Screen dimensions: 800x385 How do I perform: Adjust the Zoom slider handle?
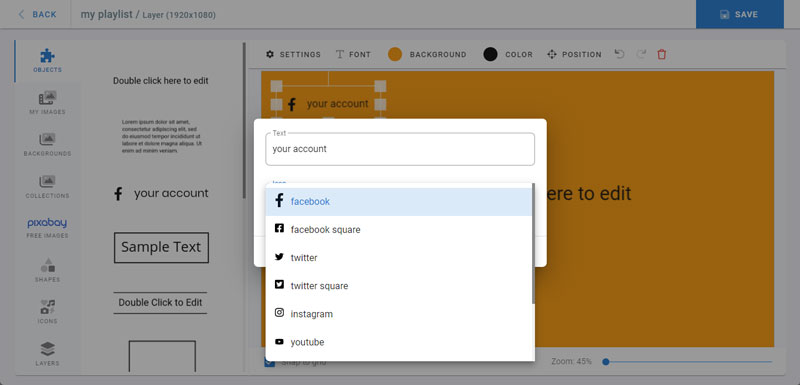coord(606,362)
